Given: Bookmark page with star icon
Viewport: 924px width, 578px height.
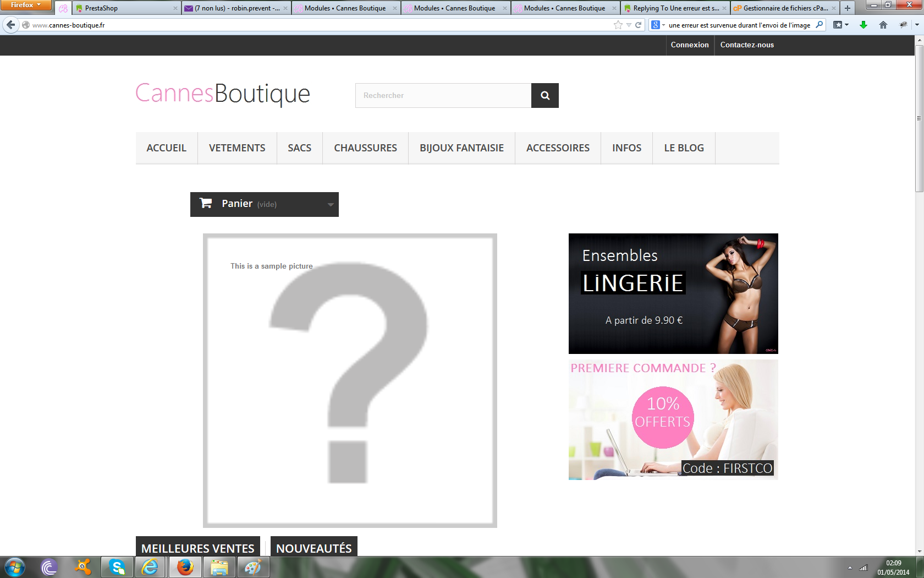Looking at the screenshot, I should click(x=618, y=25).
